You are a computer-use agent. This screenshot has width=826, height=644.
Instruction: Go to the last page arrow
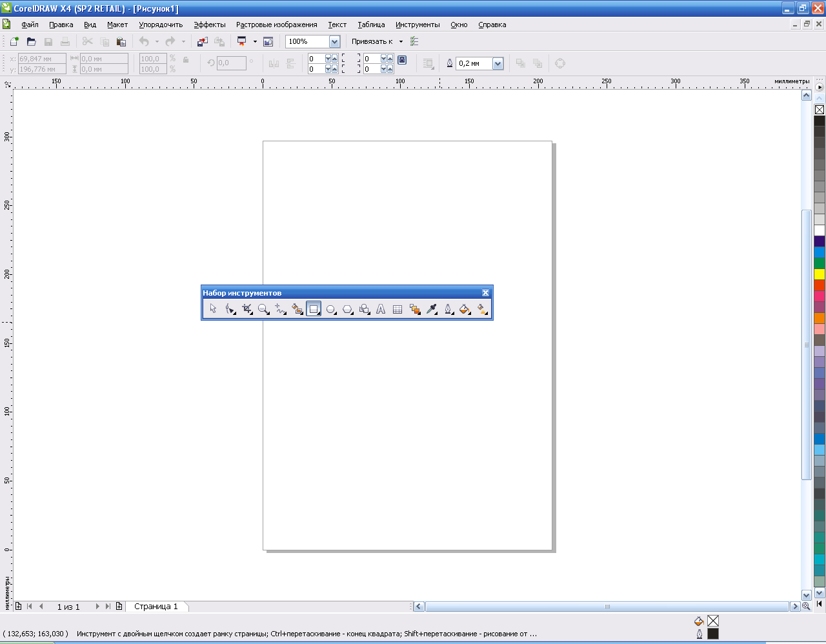coord(108,607)
